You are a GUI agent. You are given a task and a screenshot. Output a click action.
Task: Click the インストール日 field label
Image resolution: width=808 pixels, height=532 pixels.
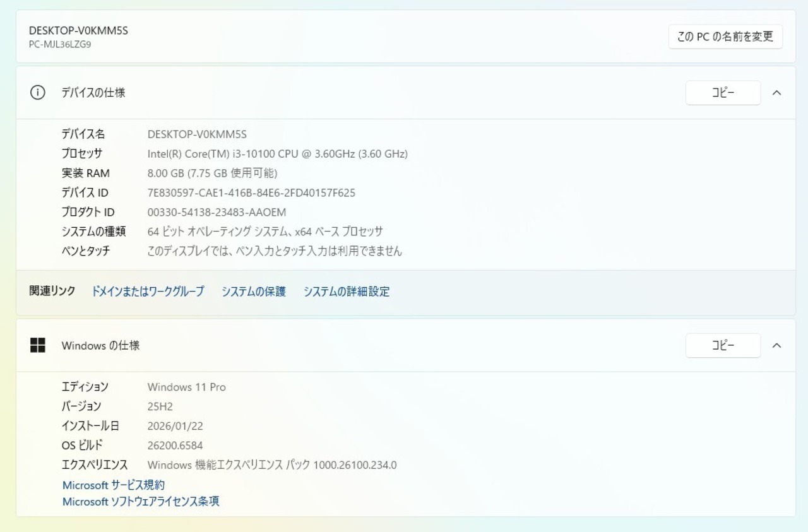coord(90,426)
